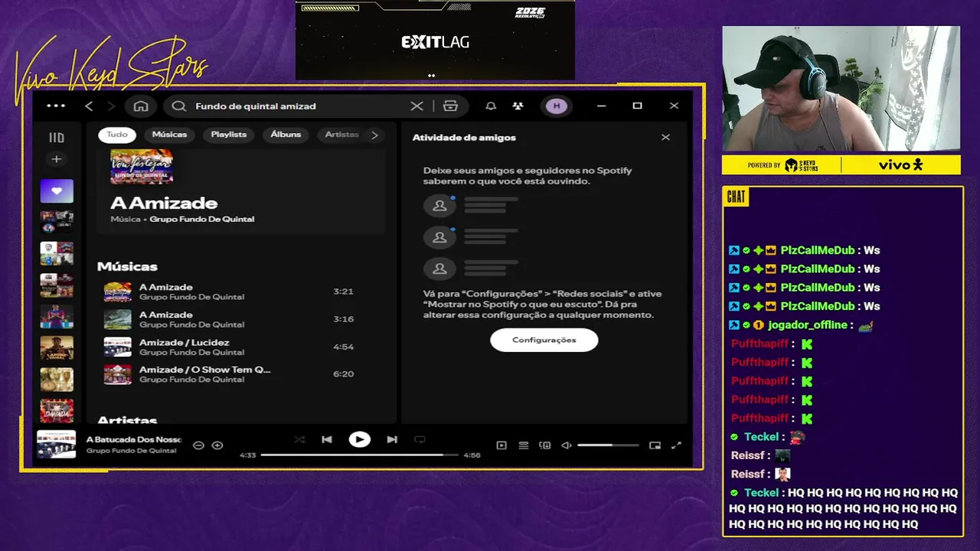
Task: Open A Batucada Dos Nosso track title
Action: [x=134, y=439]
